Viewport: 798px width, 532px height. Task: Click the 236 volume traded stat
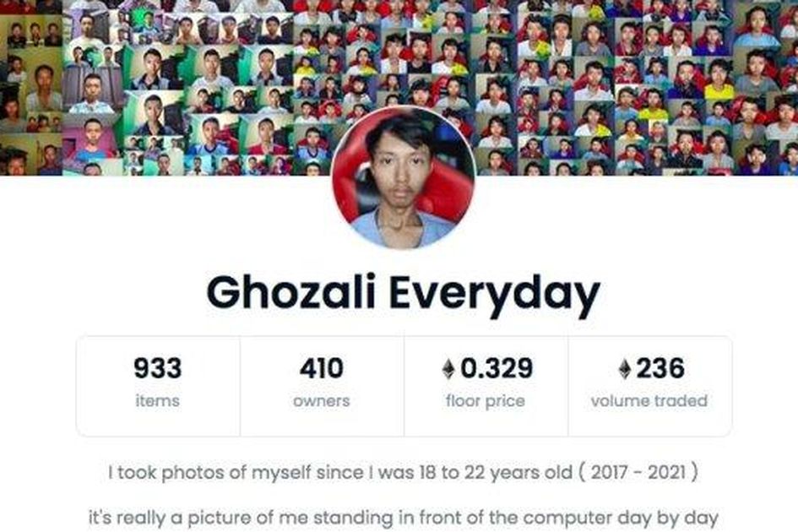[650, 386]
